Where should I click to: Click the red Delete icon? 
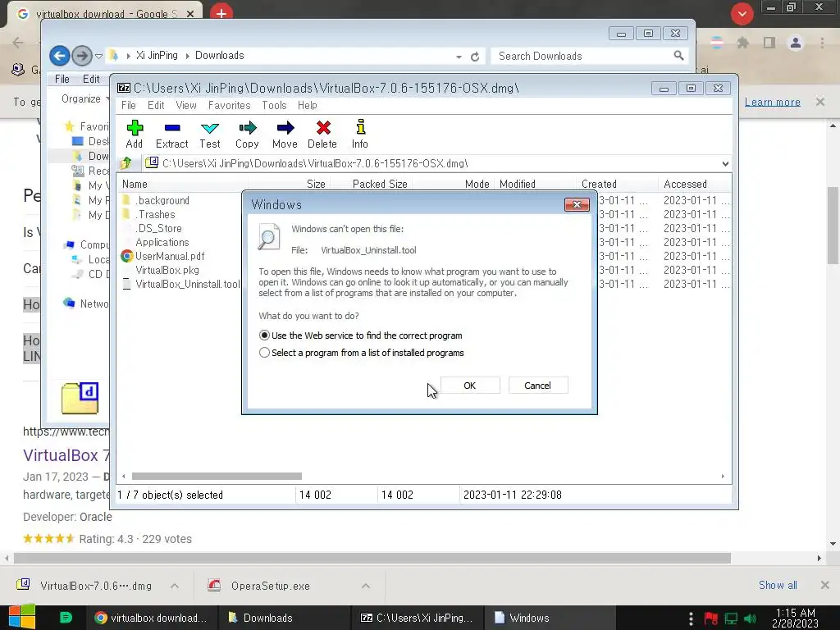point(322,127)
